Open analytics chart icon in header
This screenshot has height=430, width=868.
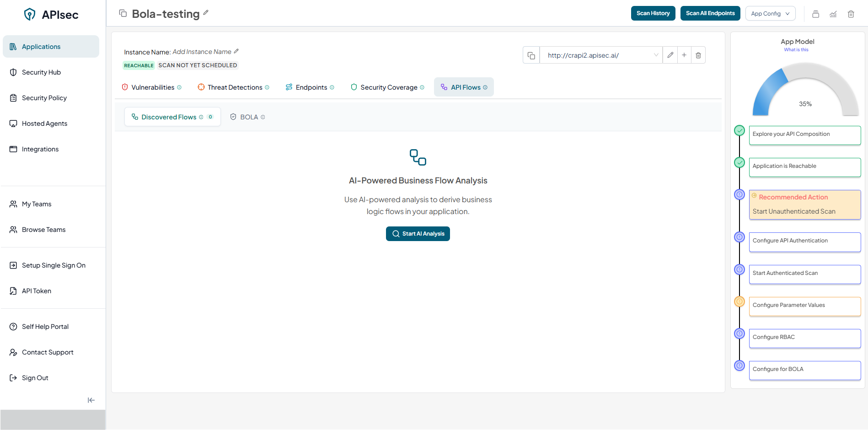click(833, 14)
